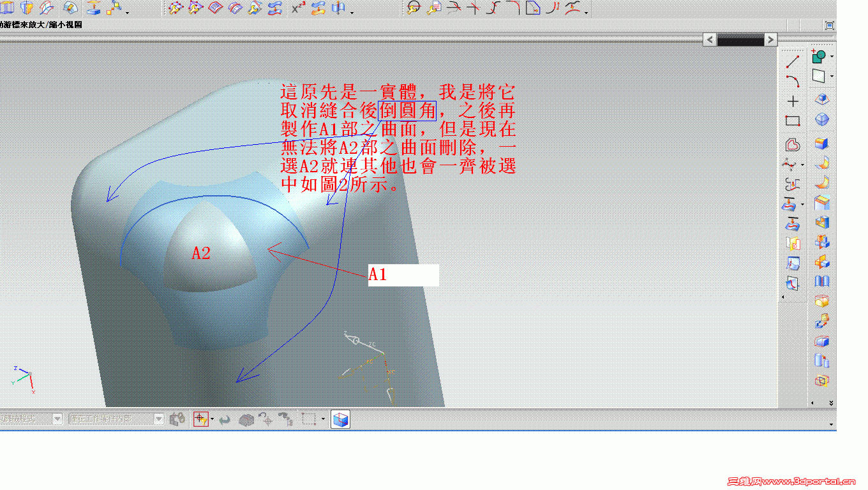Click the undo arrow in the bottom bar
The width and height of the screenshot is (868, 490).
coord(225,419)
